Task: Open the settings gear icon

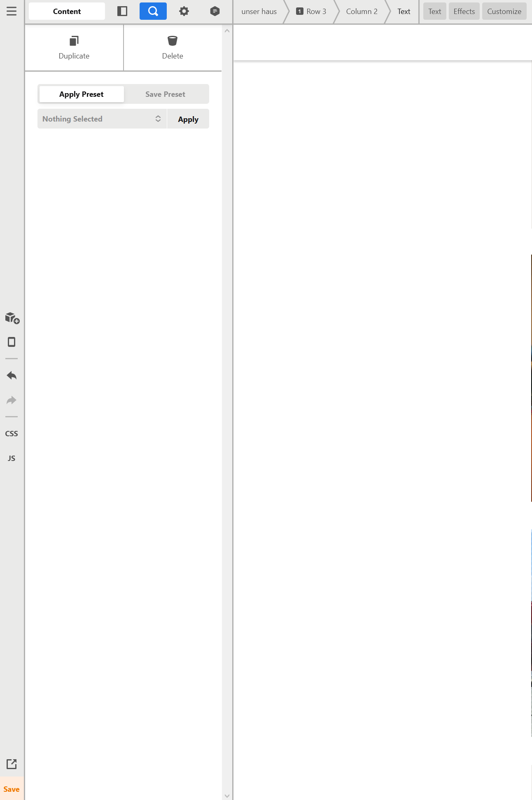Action: [184, 11]
